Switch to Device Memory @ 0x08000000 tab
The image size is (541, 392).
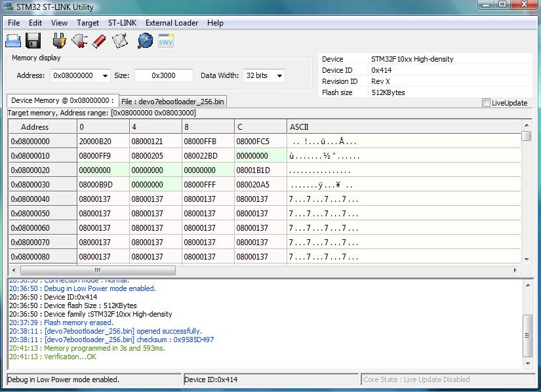[x=62, y=100]
